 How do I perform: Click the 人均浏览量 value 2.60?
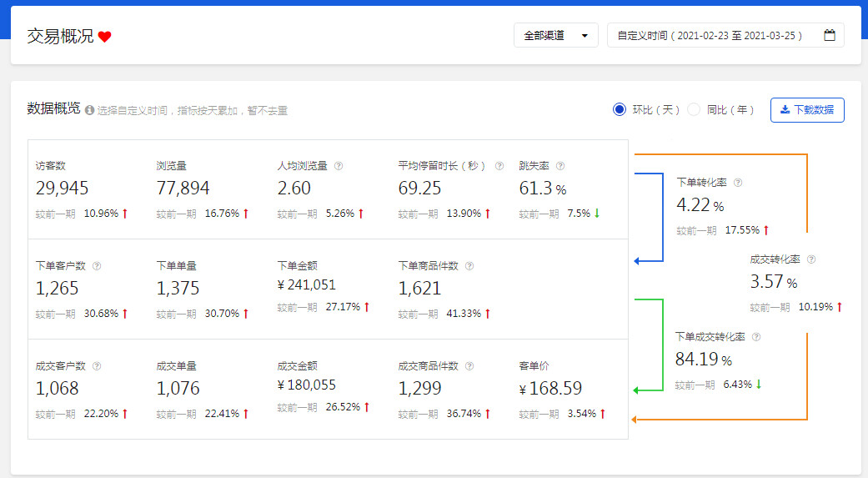[x=294, y=189]
